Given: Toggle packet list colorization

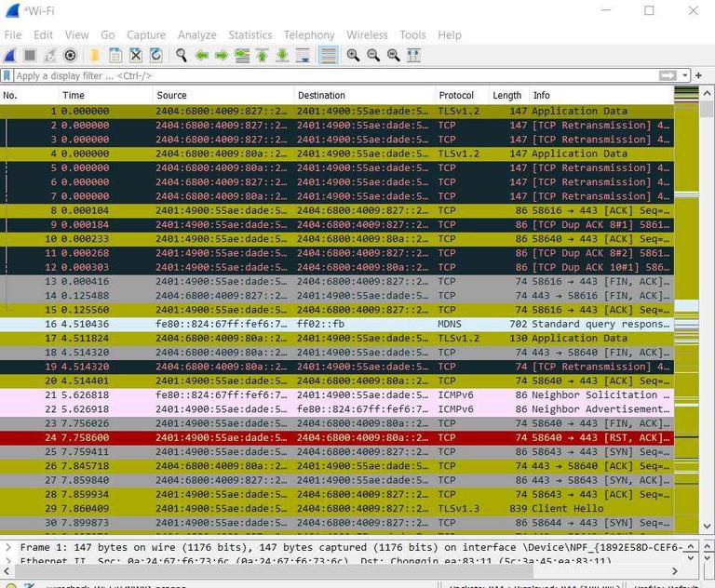Looking at the screenshot, I should click(328, 56).
